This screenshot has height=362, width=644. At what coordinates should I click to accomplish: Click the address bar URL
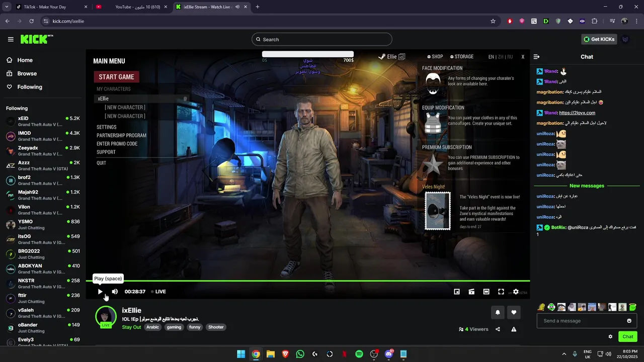pyautogui.click(x=68, y=21)
